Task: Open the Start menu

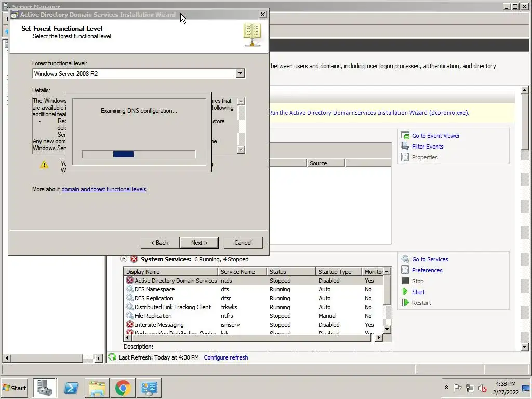Action: point(15,388)
